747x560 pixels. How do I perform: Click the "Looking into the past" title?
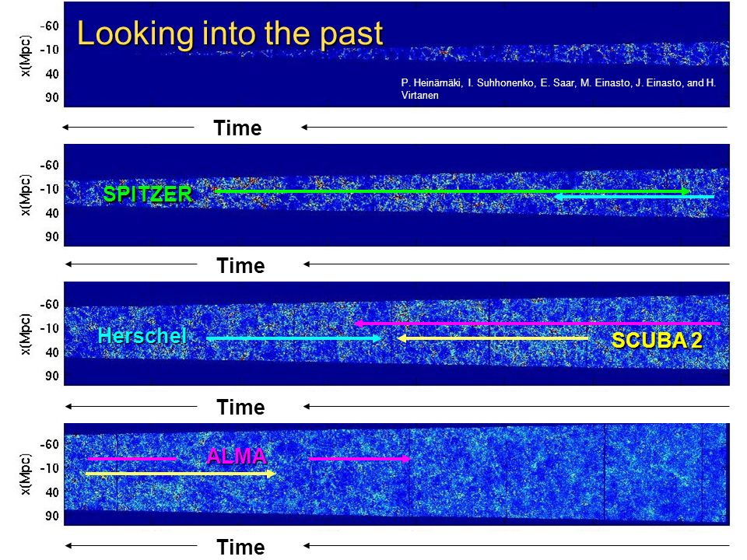coord(230,33)
